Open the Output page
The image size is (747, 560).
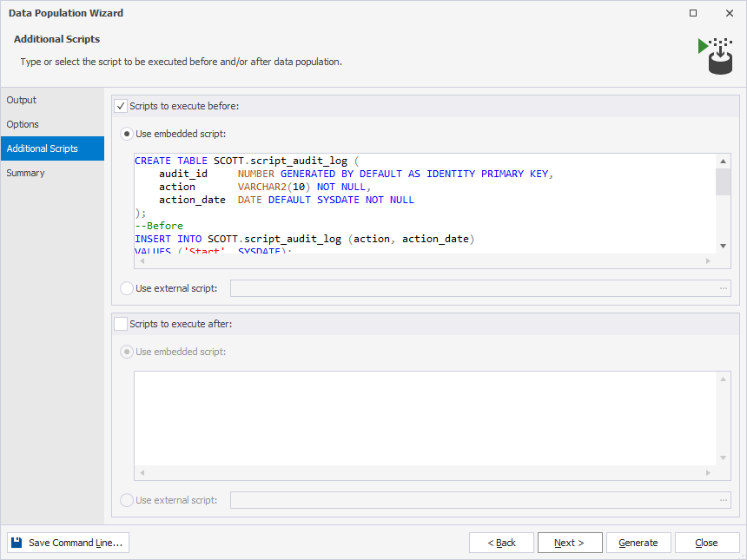click(52, 100)
